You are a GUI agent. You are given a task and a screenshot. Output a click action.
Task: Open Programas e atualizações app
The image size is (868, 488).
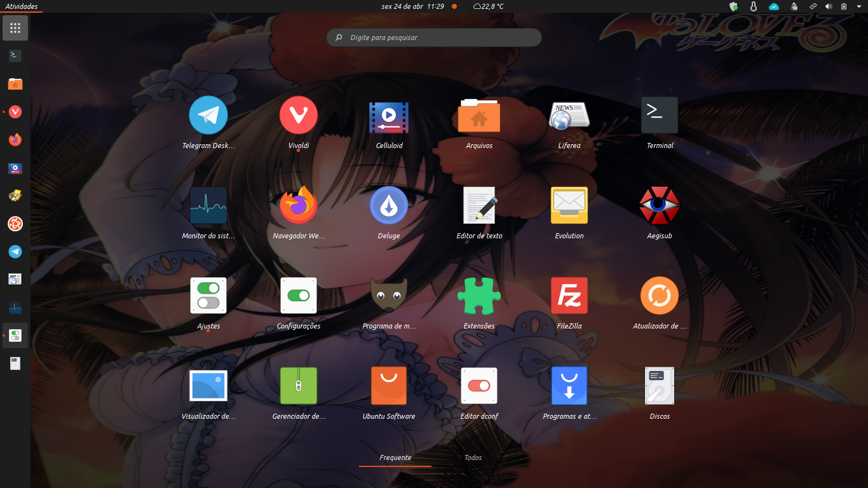click(x=569, y=386)
